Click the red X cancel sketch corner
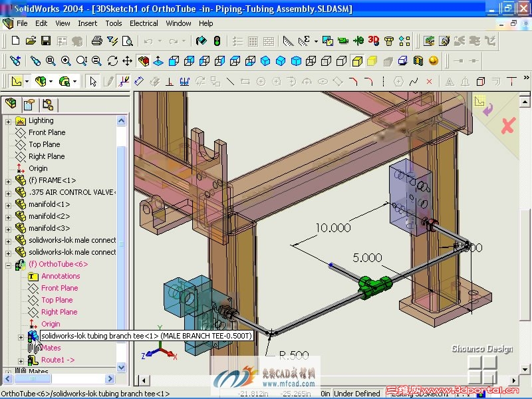Screen dimensions: 532x399 tap(508, 126)
